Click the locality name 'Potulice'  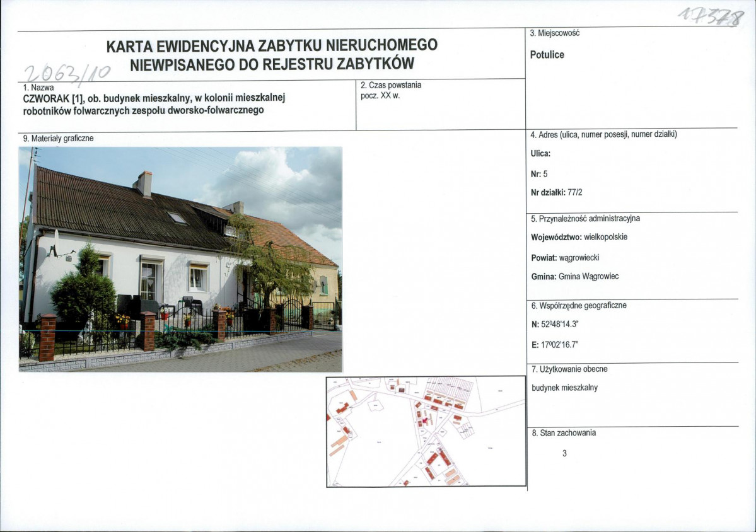547,54
